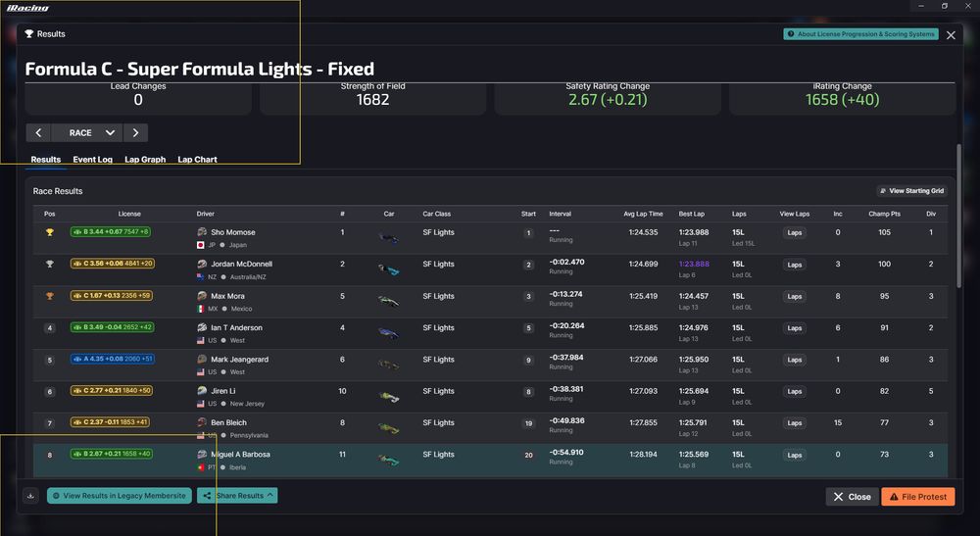980x536 pixels.
Task: Click Ian T Anderson's car thumbnail
Action: click(x=389, y=333)
